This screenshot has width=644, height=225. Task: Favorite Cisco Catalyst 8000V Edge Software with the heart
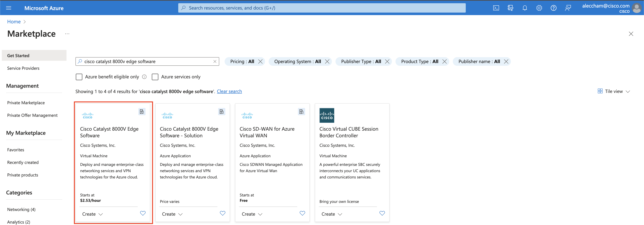tap(143, 213)
